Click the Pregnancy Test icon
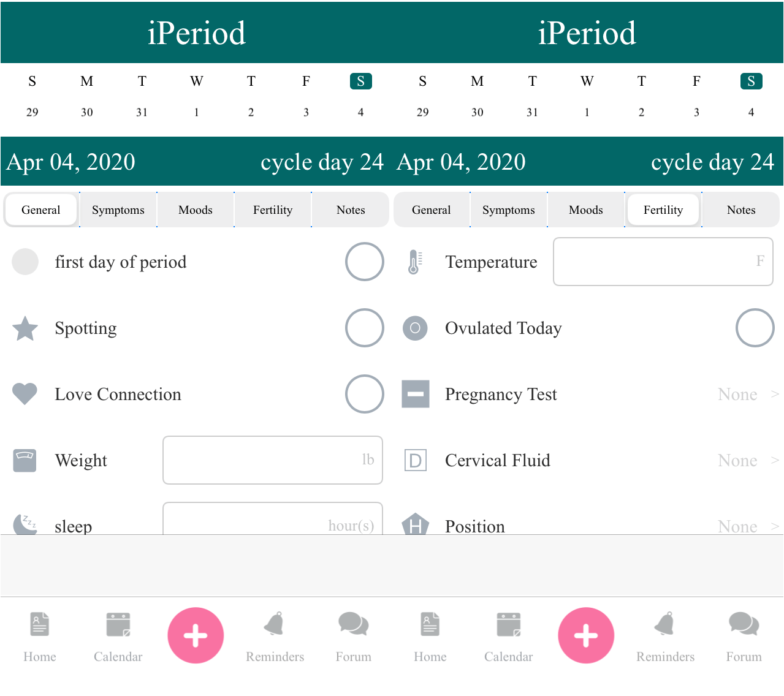Viewport: 784px width, 696px height. click(x=416, y=394)
